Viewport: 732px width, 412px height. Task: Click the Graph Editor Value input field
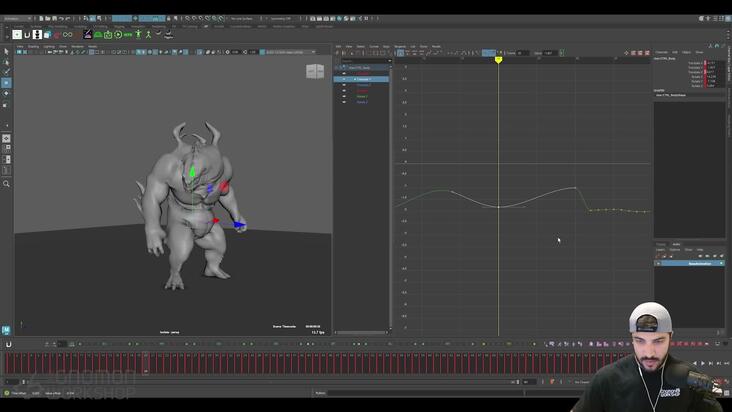(x=549, y=53)
